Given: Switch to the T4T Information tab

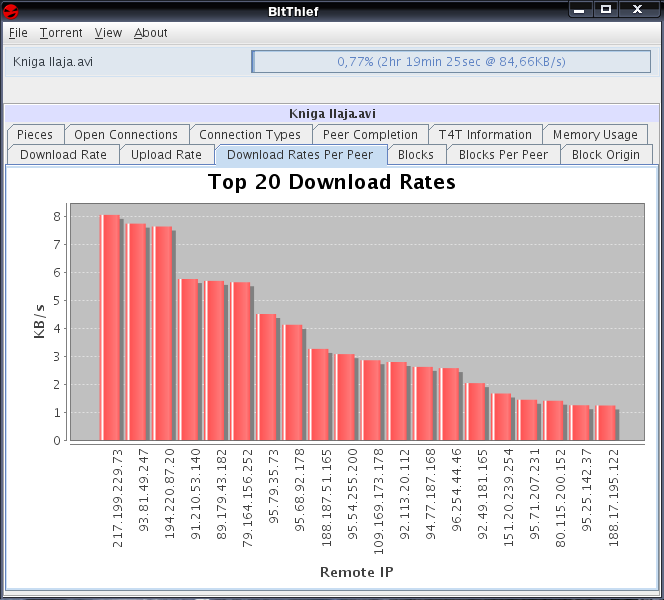Looking at the screenshot, I should point(485,135).
